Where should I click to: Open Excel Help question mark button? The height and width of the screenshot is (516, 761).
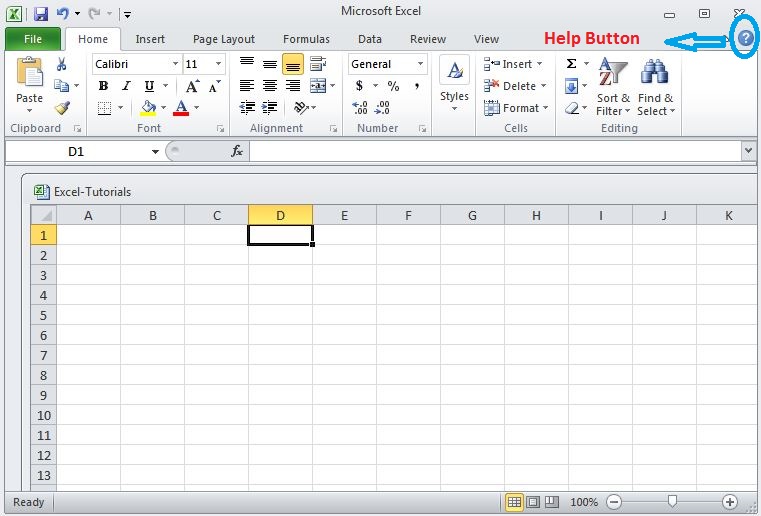click(x=745, y=37)
